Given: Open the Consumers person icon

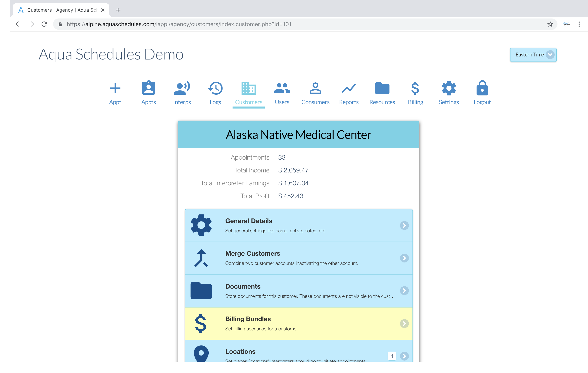Looking at the screenshot, I should coord(315,88).
